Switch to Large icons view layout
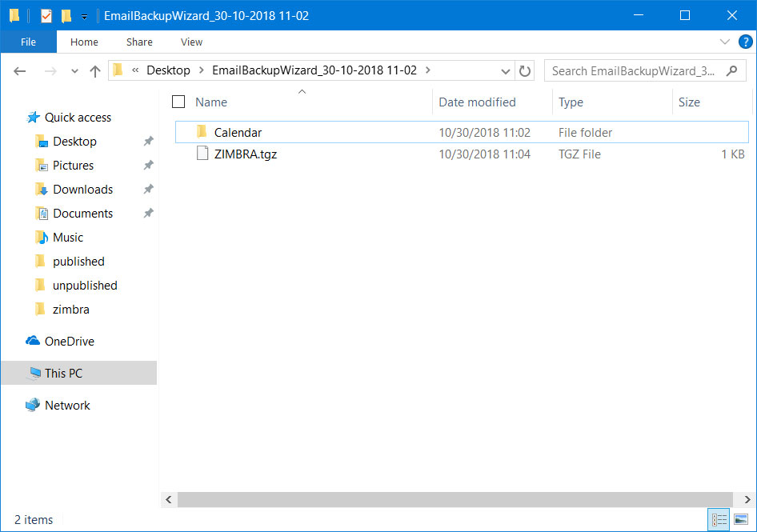757x532 pixels. click(740, 520)
